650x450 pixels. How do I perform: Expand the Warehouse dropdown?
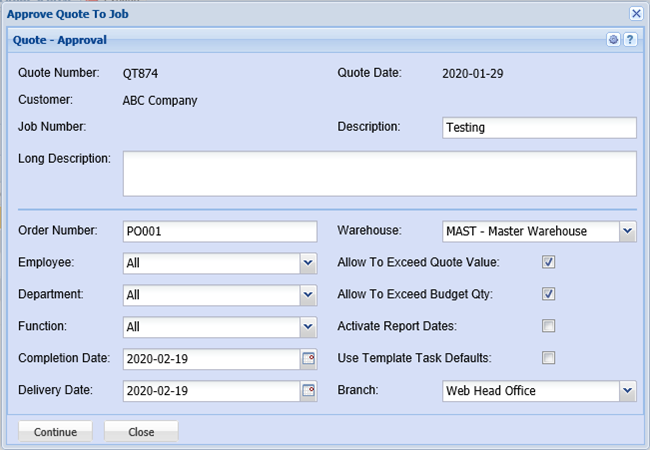tap(627, 231)
